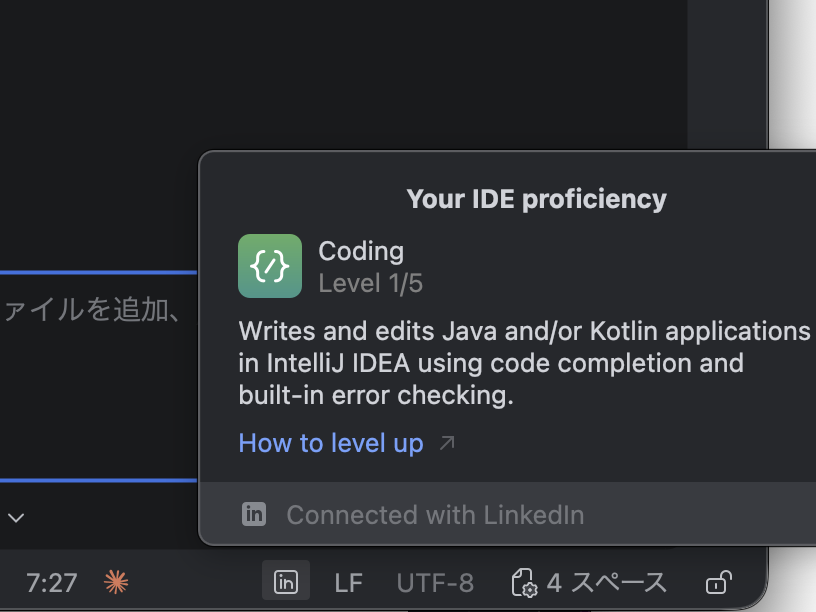
Task: Open the UTF-8 file encoding selector
Action: tap(435, 583)
